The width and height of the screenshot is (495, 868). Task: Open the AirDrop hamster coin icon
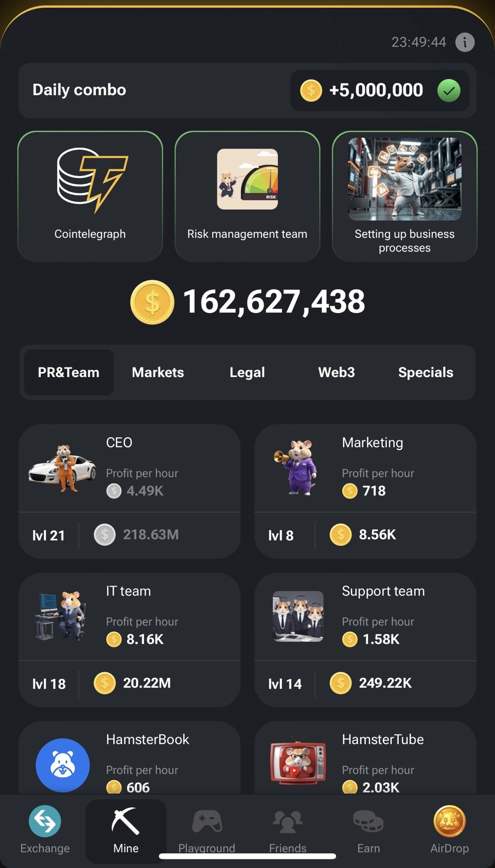coord(450,821)
